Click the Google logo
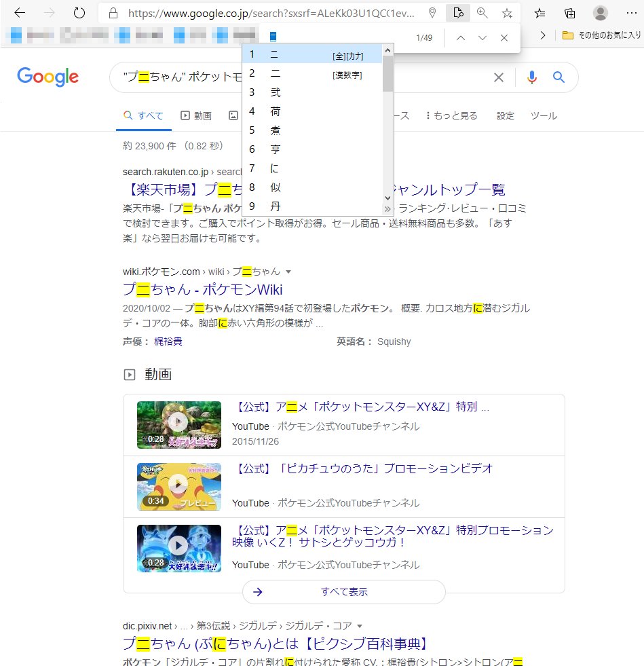The image size is (644, 666). 48,77
